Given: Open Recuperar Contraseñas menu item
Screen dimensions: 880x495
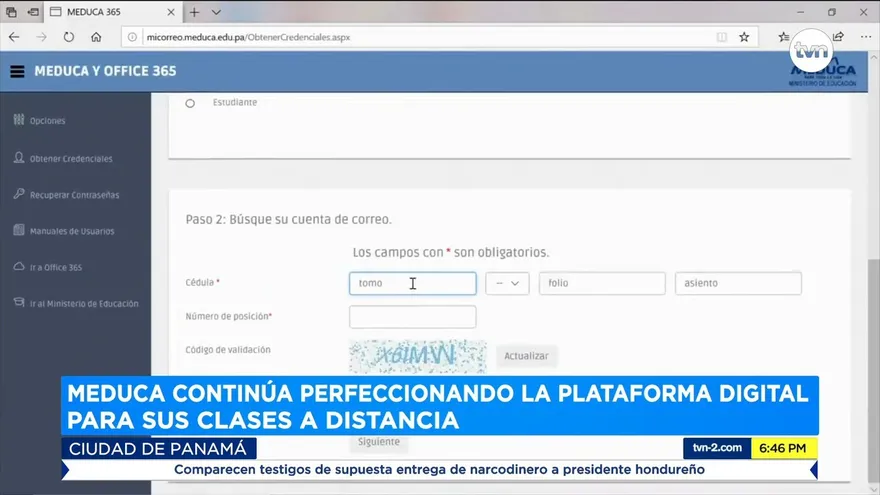Looking at the screenshot, I should pyautogui.click(x=75, y=195).
